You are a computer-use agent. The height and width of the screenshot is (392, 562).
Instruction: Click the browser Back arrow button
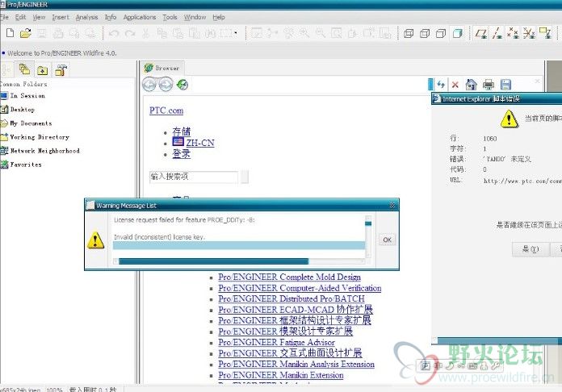click(150, 85)
